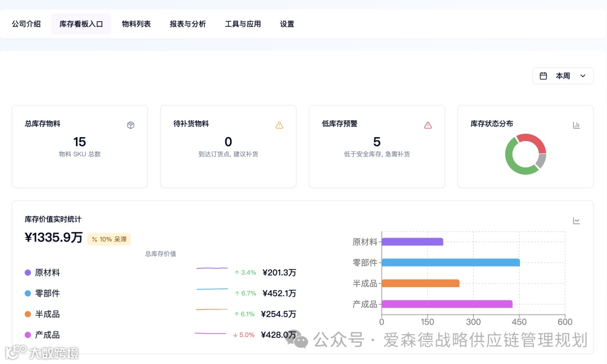Screen dimensions: 607x364
Task: Open the 公司介绍 tab
Action: [26, 24]
